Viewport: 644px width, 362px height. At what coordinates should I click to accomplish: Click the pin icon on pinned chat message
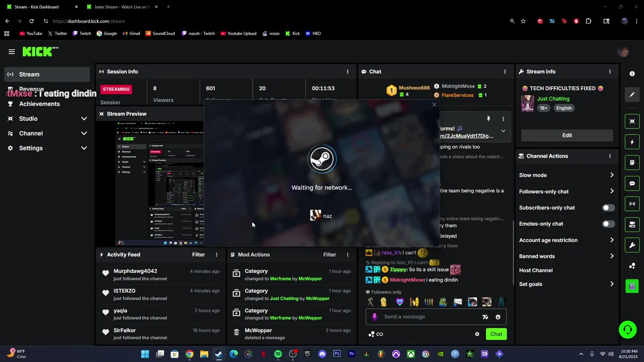(488, 119)
